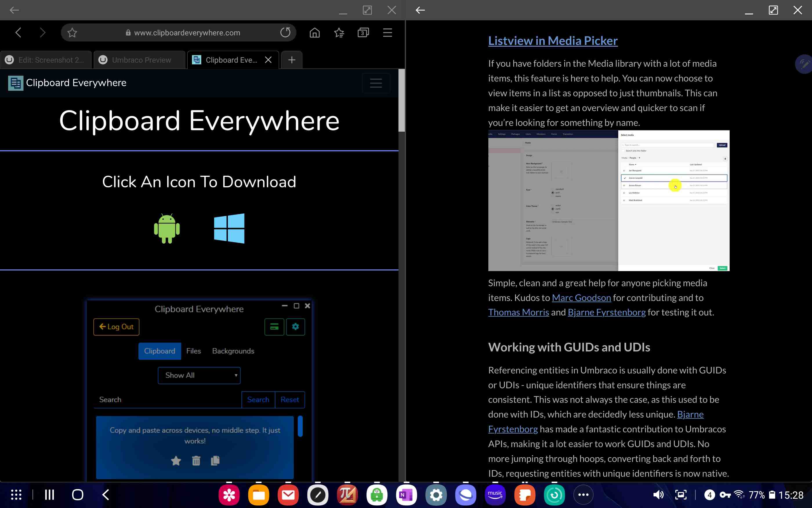Switch to Edit: Screenshot tab
This screenshot has width=812, height=508.
pyautogui.click(x=46, y=60)
